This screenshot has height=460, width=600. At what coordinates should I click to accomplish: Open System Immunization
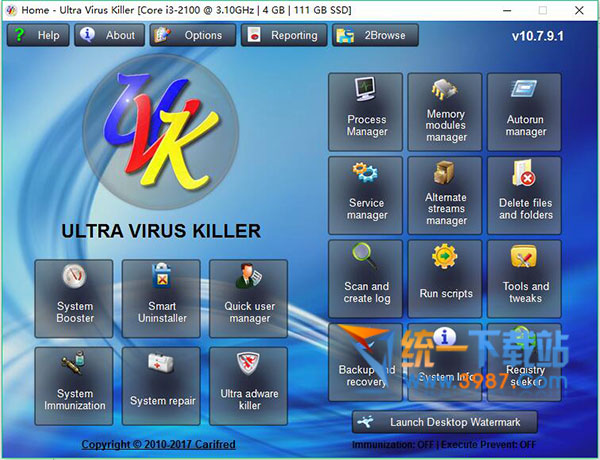pyautogui.click(x=74, y=386)
